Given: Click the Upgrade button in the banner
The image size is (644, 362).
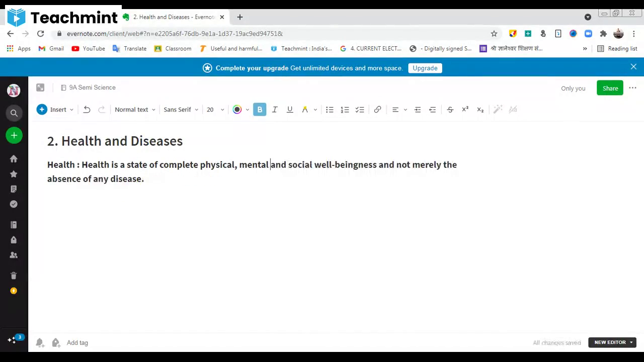Looking at the screenshot, I should [425, 68].
